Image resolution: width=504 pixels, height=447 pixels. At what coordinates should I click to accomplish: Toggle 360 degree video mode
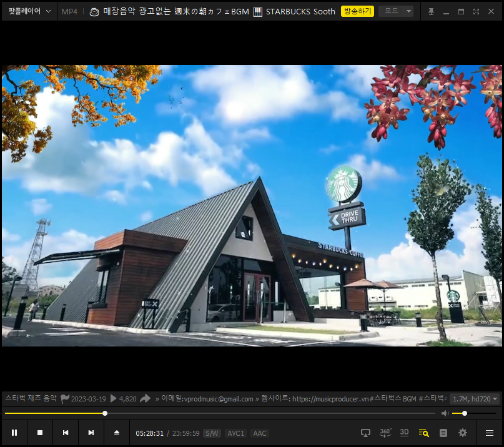[x=385, y=433]
